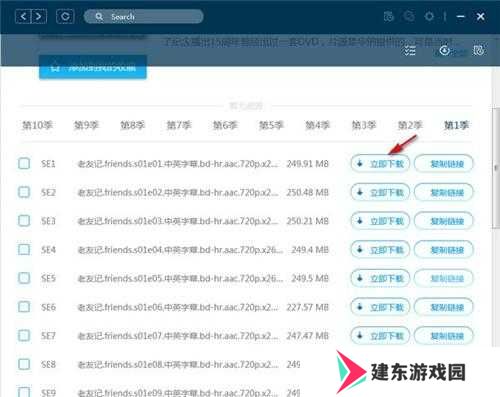Click the rightmost sub-toolbar icon
Viewport: 500px width, 397px height.
[478, 51]
